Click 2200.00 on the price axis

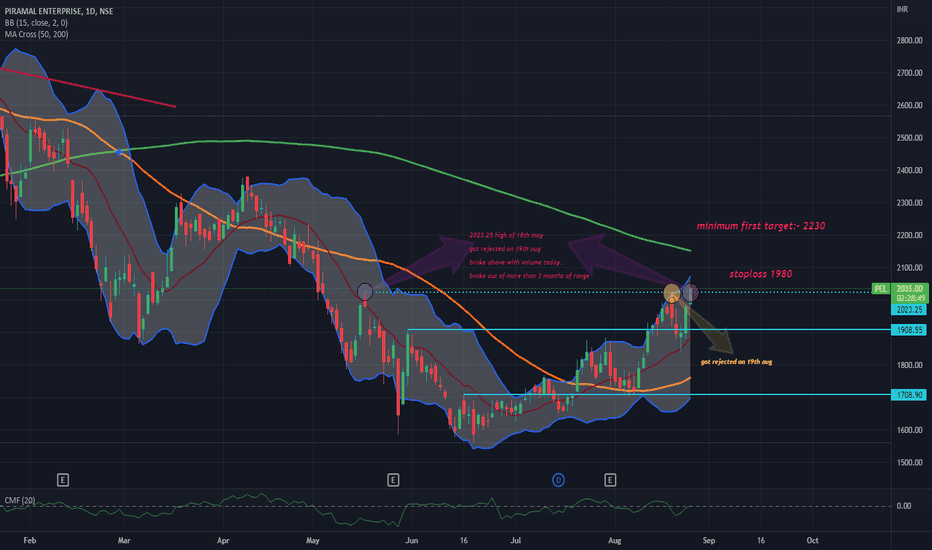point(909,235)
